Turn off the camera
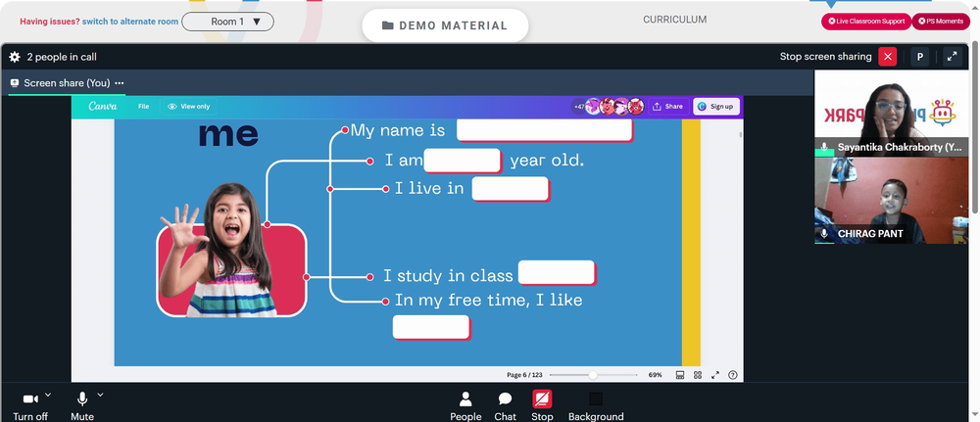980x422 pixels. [30, 406]
